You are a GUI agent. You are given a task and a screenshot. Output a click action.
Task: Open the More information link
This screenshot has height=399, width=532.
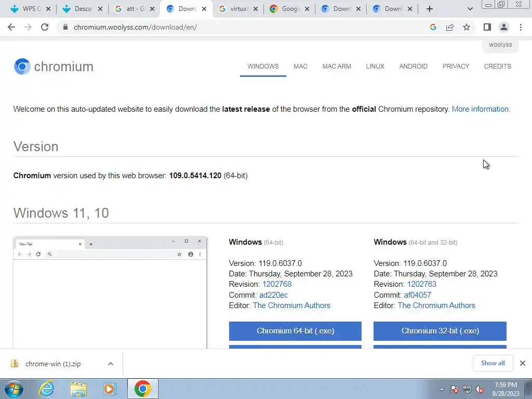[481, 109]
